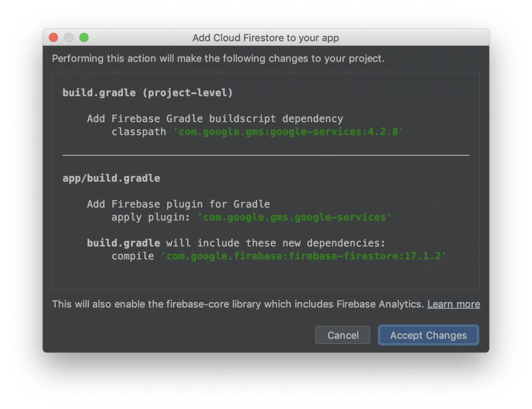Close the dialog using the red button
532x409 pixels.
53,37
